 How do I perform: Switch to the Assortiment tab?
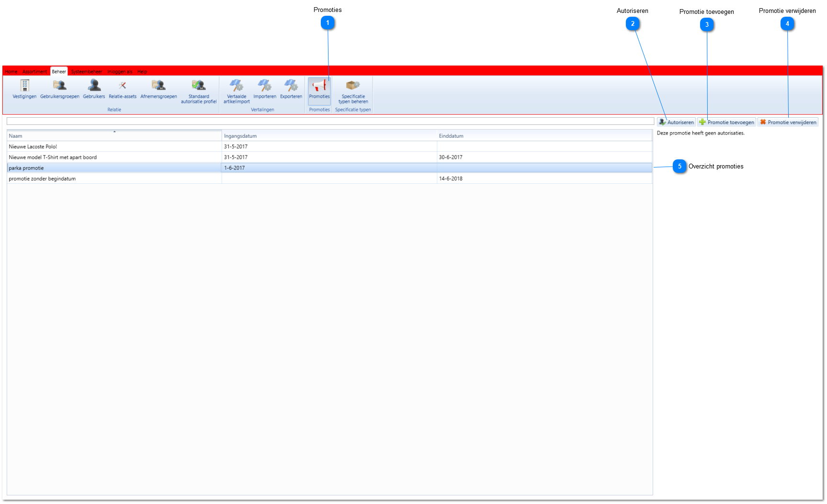click(35, 72)
